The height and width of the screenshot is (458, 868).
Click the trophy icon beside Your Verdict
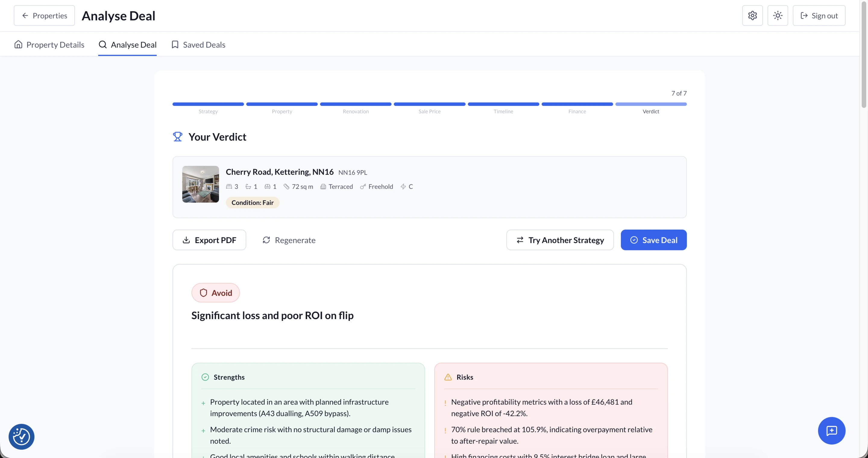[178, 137]
